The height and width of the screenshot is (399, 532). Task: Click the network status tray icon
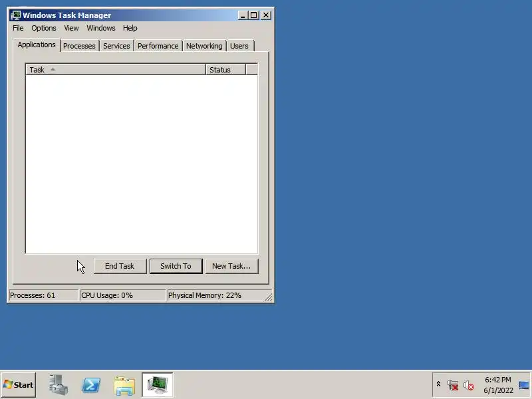tap(453, 385)
